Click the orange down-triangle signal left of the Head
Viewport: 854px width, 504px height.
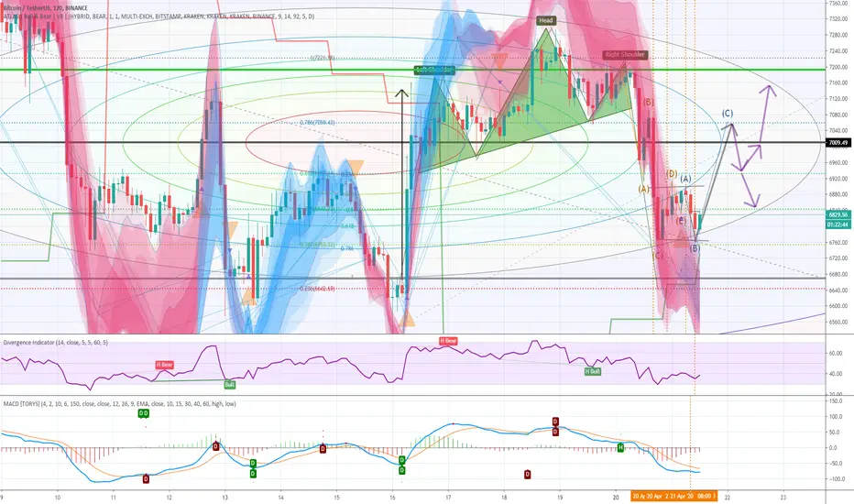[499, 60]
